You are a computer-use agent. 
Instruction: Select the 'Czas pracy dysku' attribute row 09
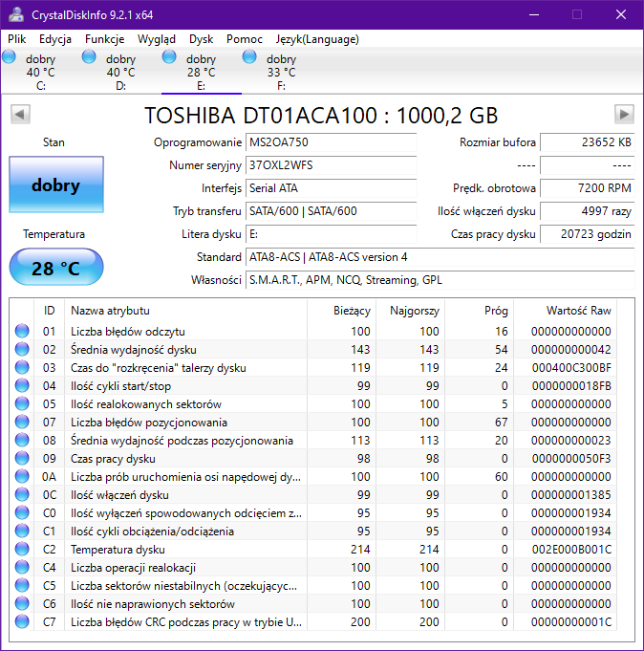tap(182, 459)
